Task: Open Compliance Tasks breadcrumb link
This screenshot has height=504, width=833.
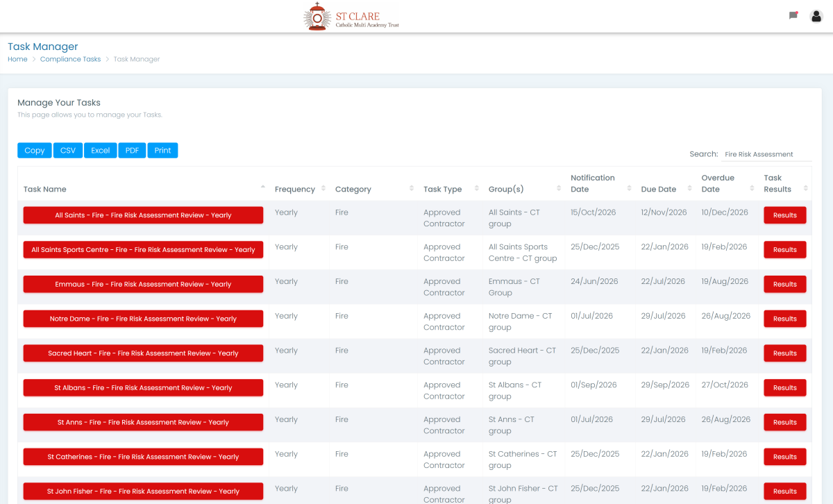Action: click(70, 59)
